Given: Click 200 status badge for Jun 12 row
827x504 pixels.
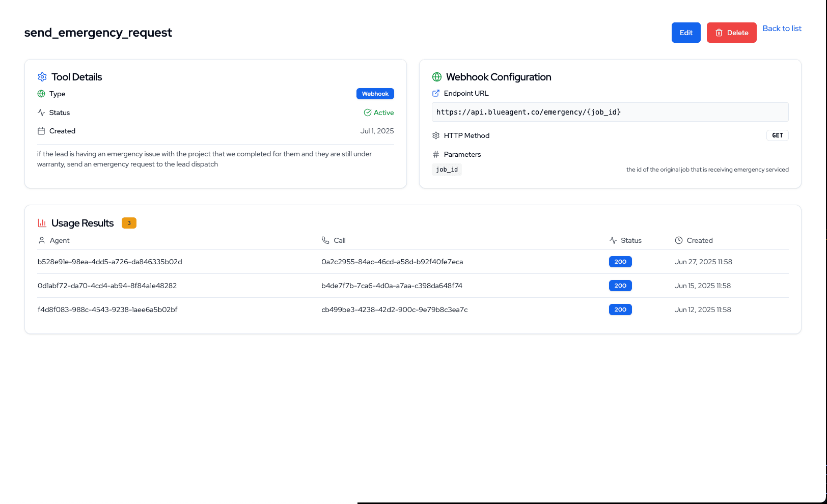Looking at the screenshot, I should coord(620,310).
